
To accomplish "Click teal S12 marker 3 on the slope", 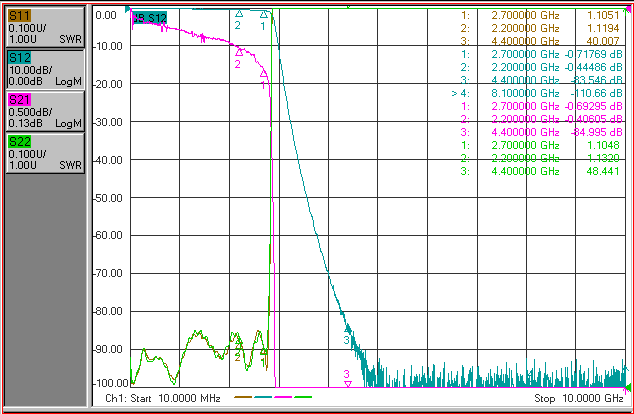I will 347,329.
